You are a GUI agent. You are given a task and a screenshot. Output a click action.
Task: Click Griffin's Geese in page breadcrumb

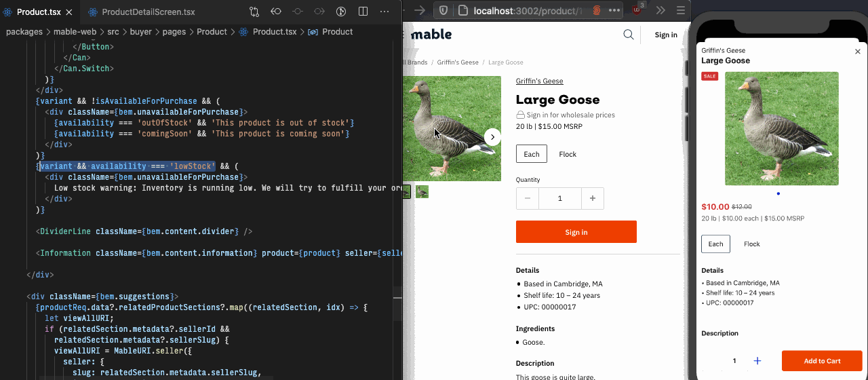click(458, 62)
